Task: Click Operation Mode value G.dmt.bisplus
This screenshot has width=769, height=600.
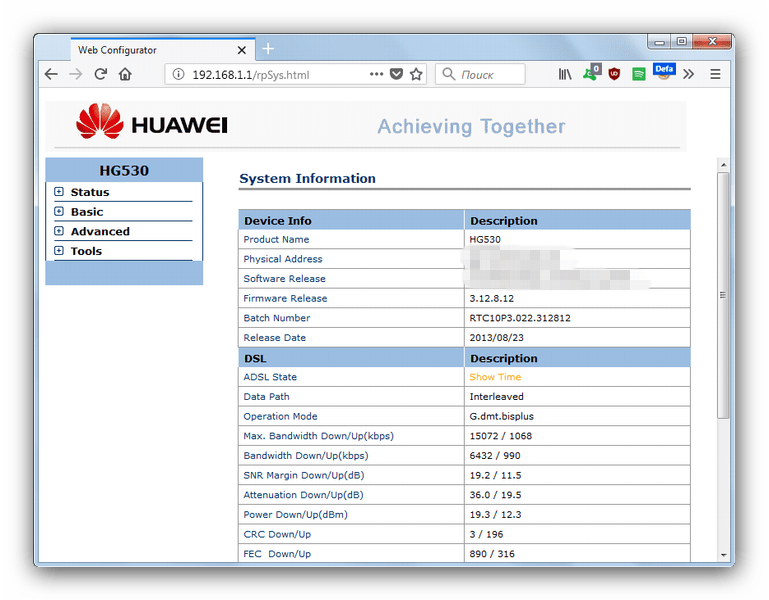Action: pos(501,416)
